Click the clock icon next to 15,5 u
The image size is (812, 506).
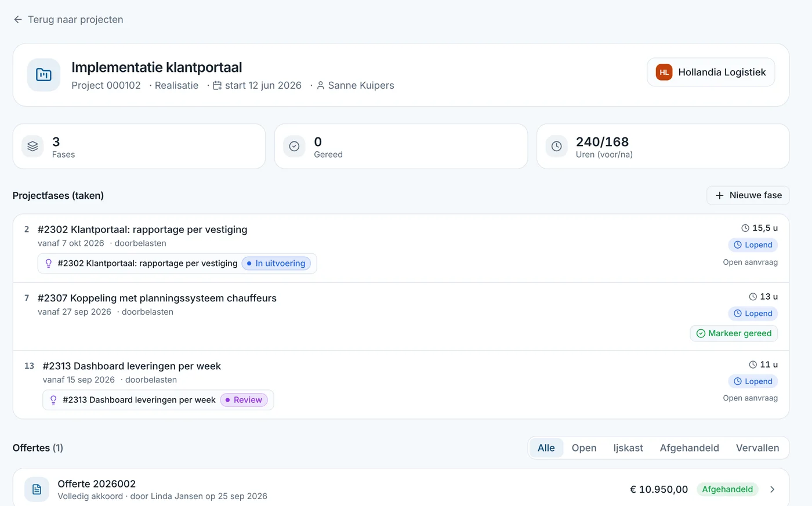(x=745, y=228)
